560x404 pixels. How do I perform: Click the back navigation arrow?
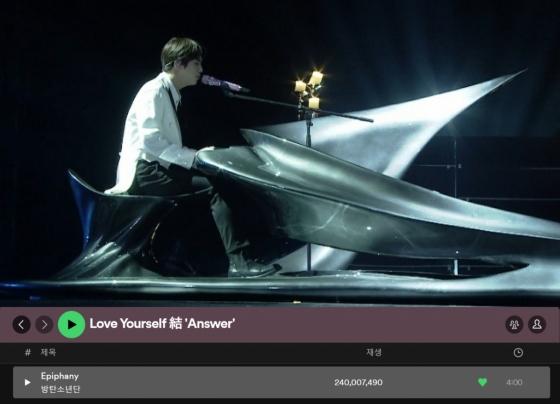pos(21,325)
